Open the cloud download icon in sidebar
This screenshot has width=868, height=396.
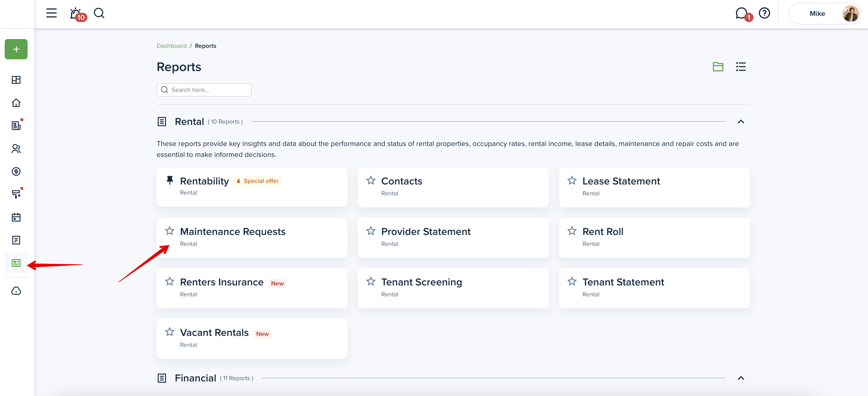click(16, 291)
